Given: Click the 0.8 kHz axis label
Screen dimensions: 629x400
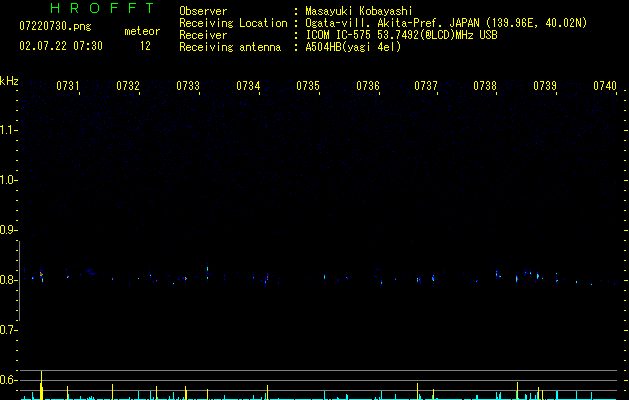Looking at the screenshot, I should pos(8,280).
